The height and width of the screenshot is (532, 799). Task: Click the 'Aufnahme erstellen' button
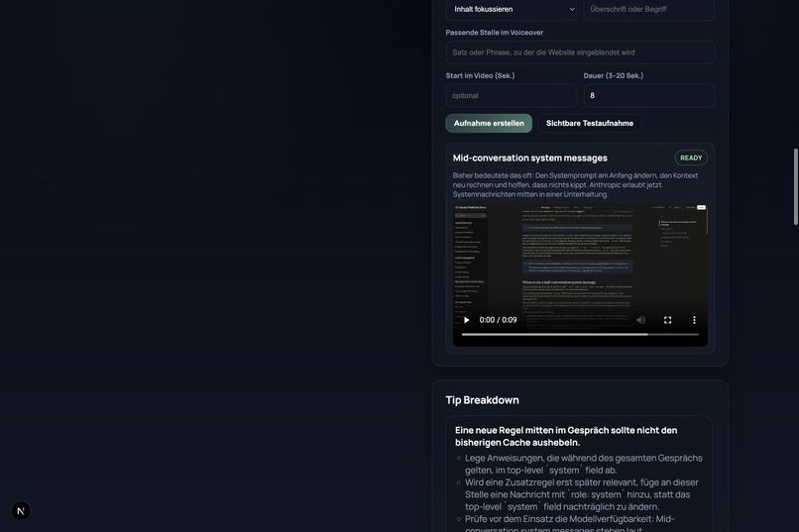pos(489,123)
